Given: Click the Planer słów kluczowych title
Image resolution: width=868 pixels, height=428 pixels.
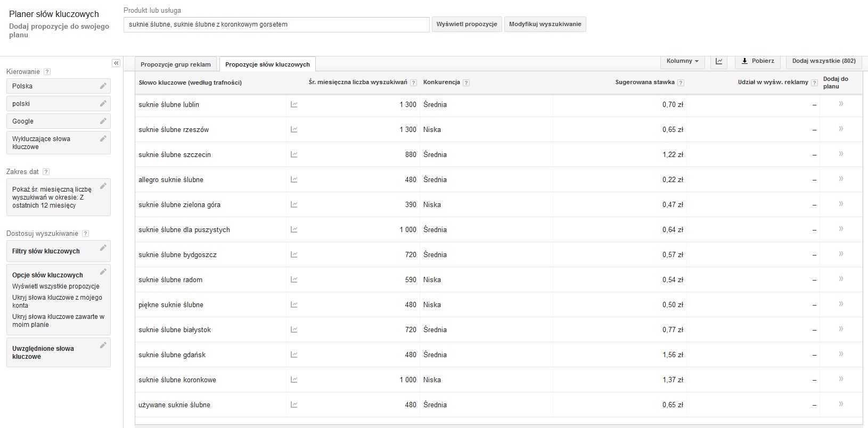Looking at the screenshot, I should coord(54,14).
